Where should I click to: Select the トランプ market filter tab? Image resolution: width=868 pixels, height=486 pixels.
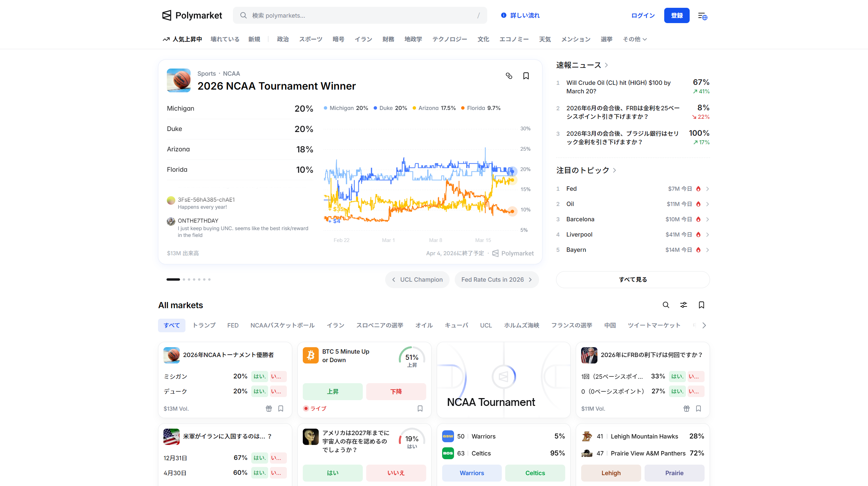click(204, 325)
